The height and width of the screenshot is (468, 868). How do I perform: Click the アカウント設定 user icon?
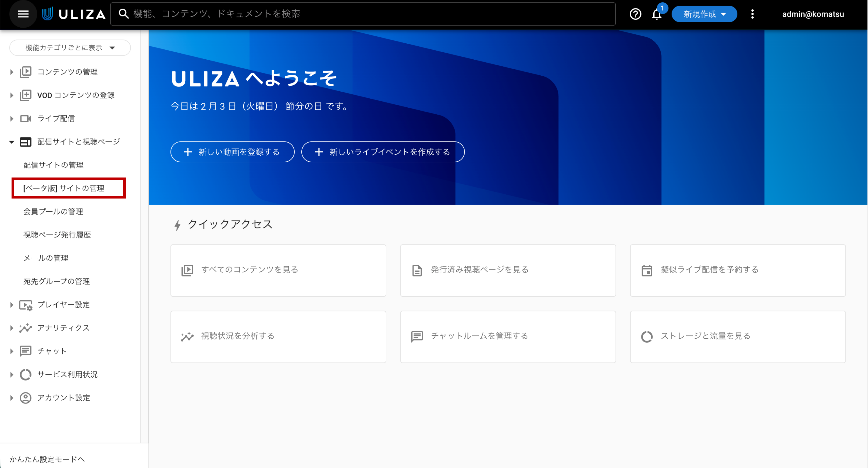tap(26, 397)
